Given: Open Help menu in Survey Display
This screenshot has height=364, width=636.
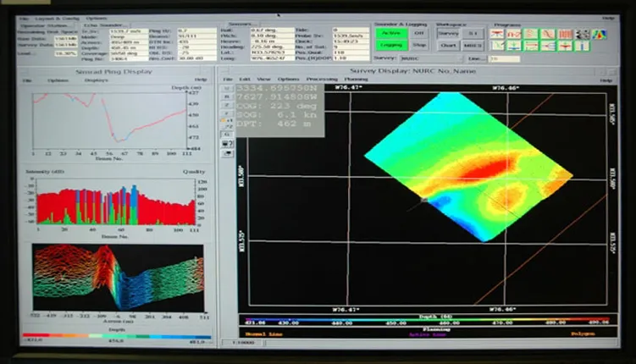Looking at the screenshot, I should pos(606,80).
